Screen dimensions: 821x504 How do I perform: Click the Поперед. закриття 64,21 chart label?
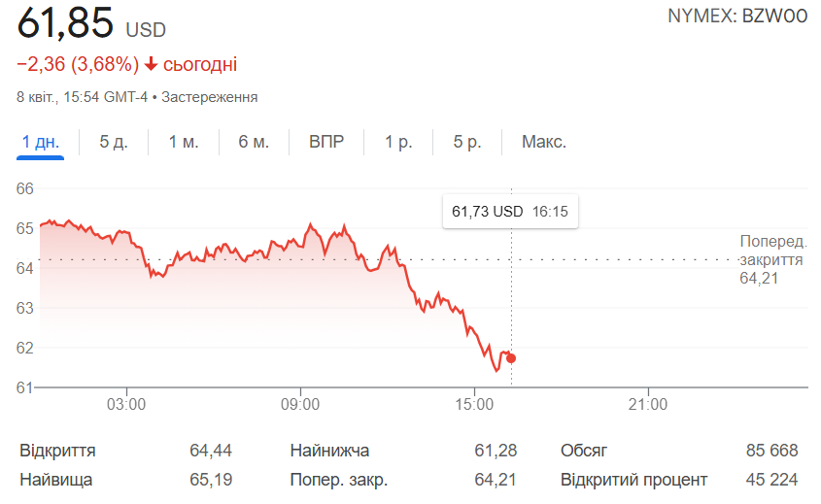coord(770,260)
